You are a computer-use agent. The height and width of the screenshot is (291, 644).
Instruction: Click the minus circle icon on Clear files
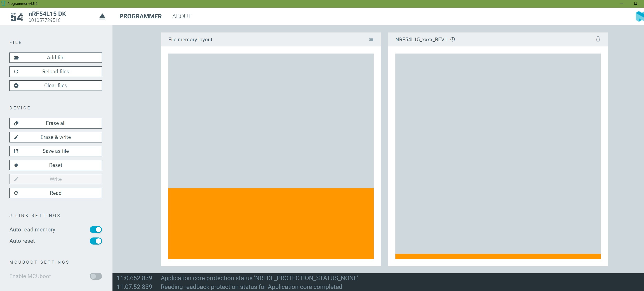pyautogui.click(x=16, y=86)
